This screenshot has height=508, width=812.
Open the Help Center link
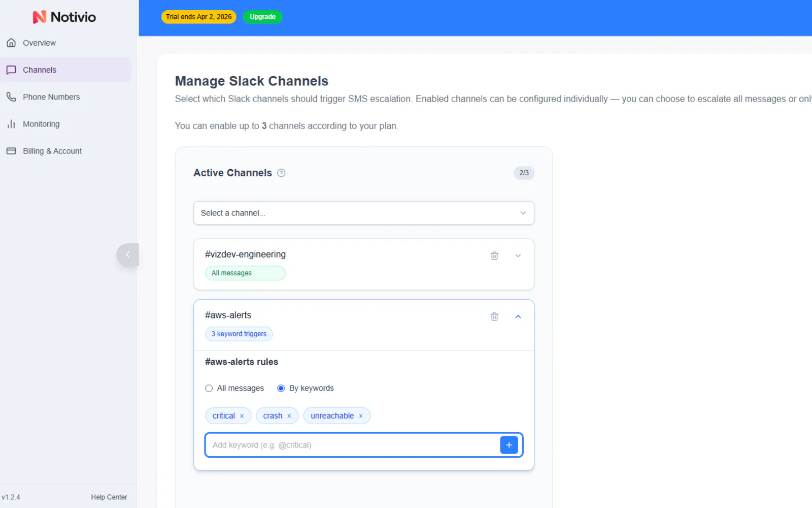point(109,497)
